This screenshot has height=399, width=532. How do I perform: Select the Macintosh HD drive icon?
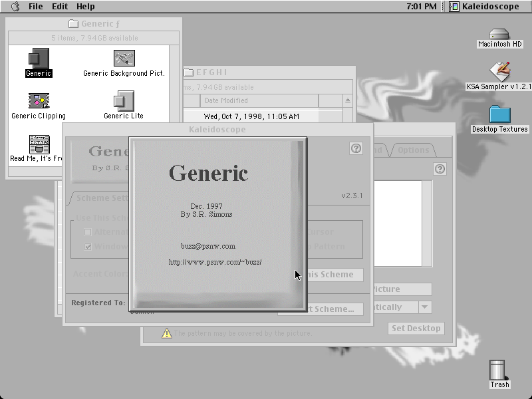click(x=499, y=35)
